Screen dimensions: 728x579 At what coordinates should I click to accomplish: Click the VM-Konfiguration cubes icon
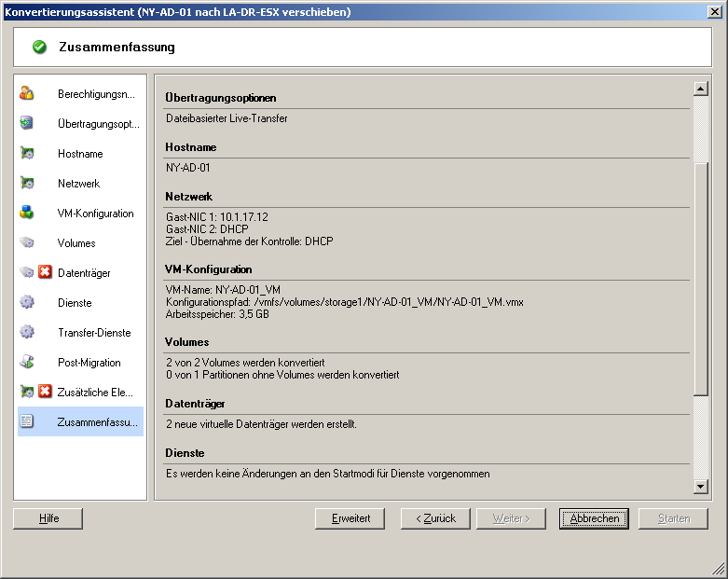tap(27, 213)
